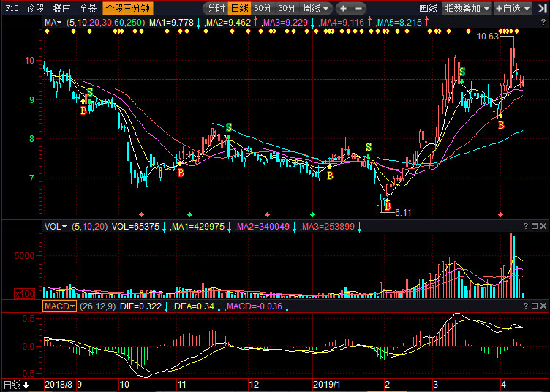The width and height of the screenshot is (550, 392).
Task: Click the 画线 drawing button
Action: [x=428, y=9]
